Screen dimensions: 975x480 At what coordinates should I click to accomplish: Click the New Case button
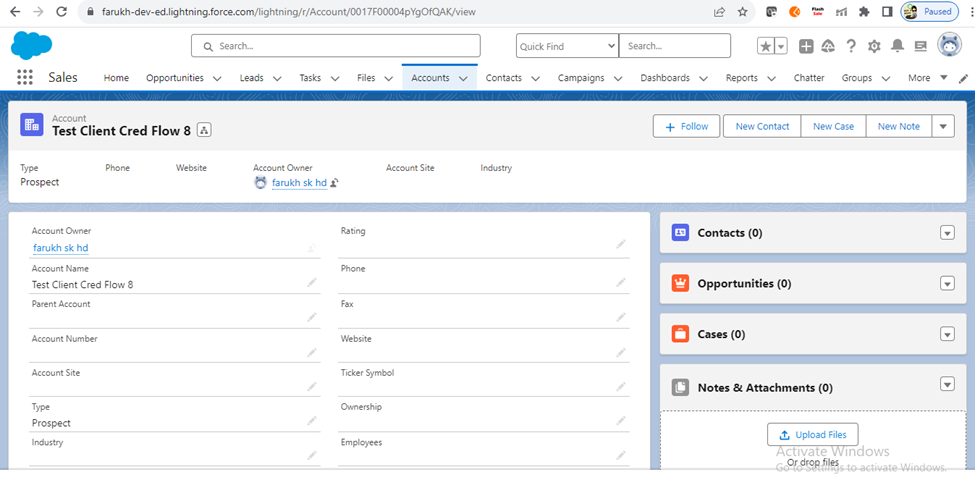pyautogui.click(x=833, y=126)
